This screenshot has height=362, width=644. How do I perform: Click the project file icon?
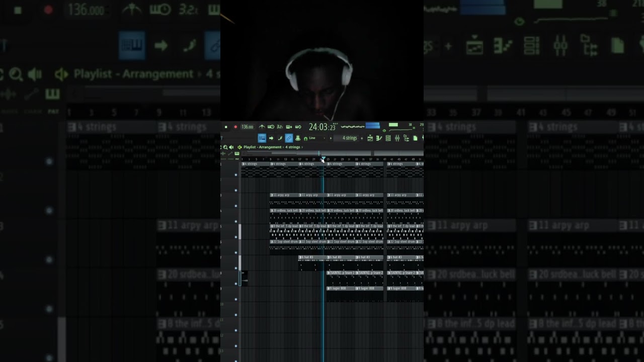coord(415,138)
